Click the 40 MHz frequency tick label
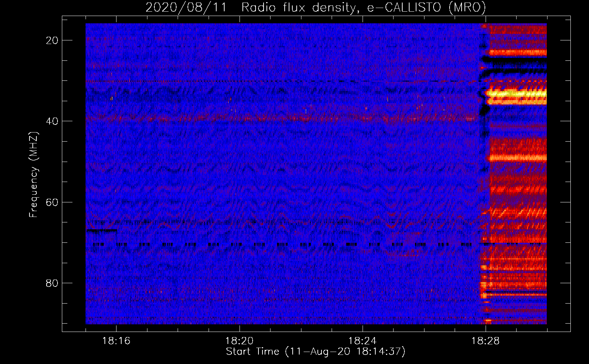Screen dimensions: 589x364 (52, 121)
